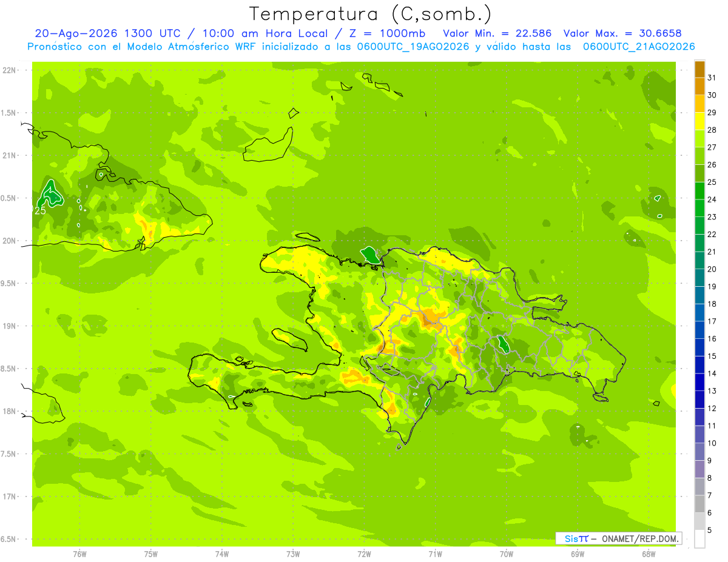The width and height of the screenshot is (728, 562).
Task: Pick the purple legend swatch between 9 and 10
Action: 699,452
